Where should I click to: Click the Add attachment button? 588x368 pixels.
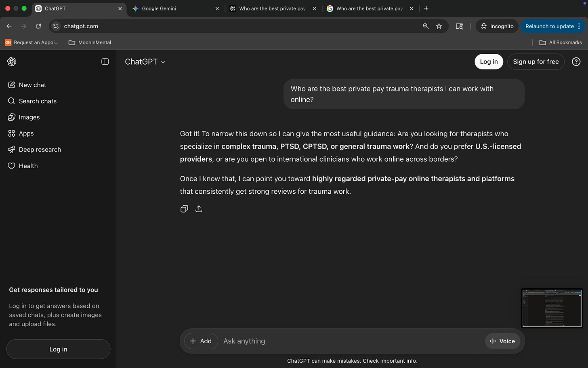point(201,341)
